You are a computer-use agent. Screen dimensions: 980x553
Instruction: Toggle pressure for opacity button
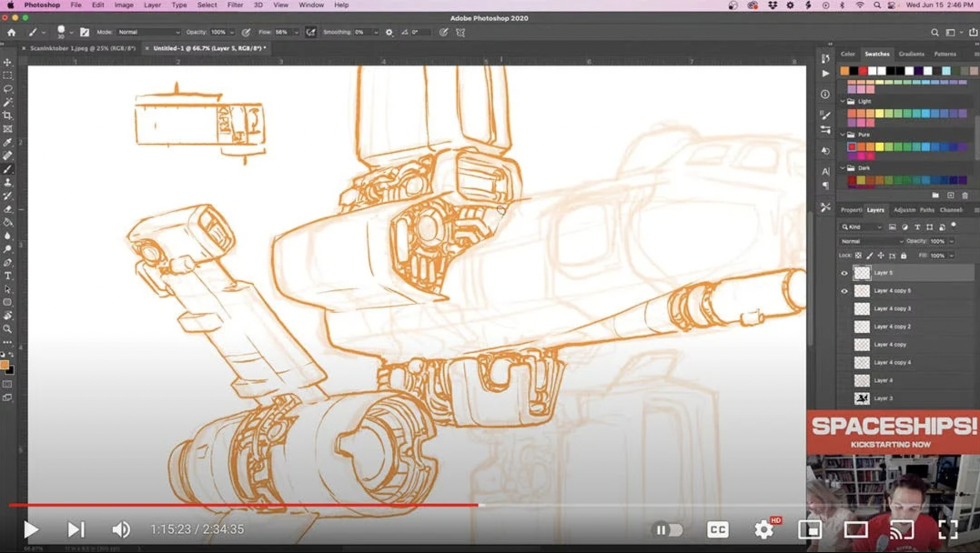(246, 32)
